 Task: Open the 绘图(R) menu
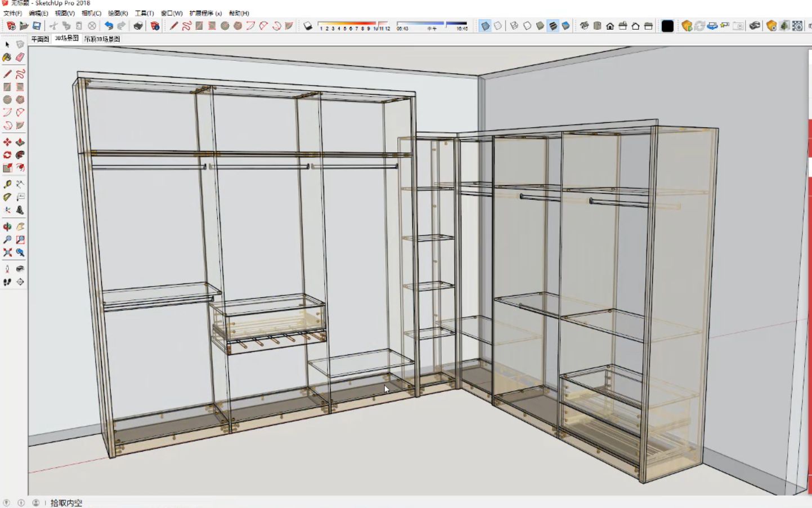coord(118,13)
